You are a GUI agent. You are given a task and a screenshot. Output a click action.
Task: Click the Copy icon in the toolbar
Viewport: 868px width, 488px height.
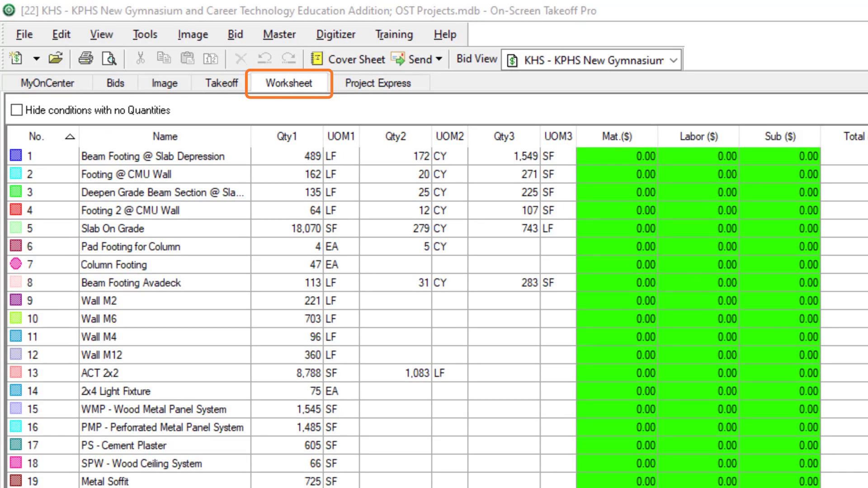(x=164, y=58)
